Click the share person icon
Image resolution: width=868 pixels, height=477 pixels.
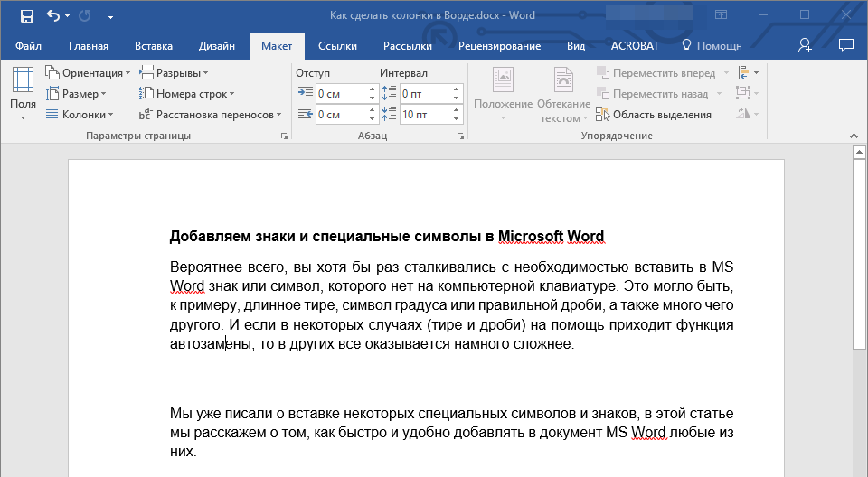point(805,45)
